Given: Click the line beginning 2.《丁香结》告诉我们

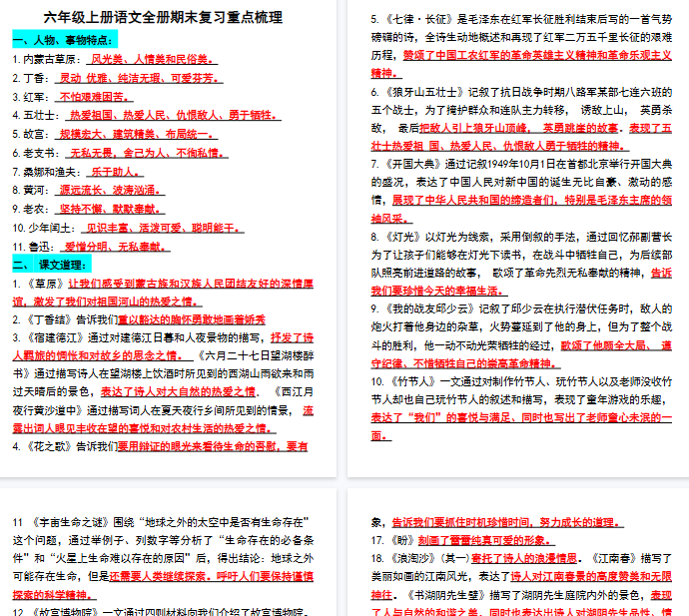Looking at the screenshot, I should click(x=139, y=319).
